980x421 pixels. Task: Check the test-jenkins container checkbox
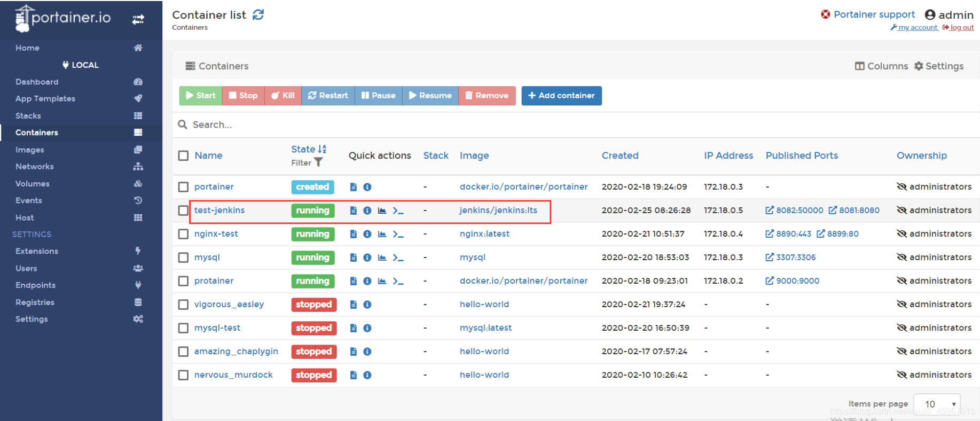coord(183,210)
